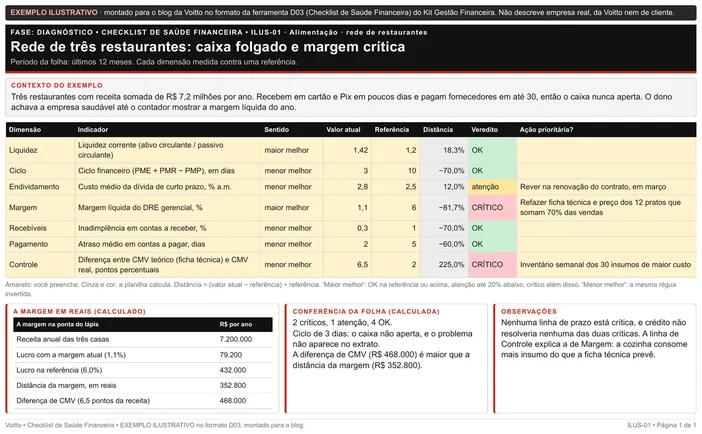Click 'Inadimplência em contas a receber' cell
The width and height of the screenshot is (702, 434).
click(x=168, y=228)
